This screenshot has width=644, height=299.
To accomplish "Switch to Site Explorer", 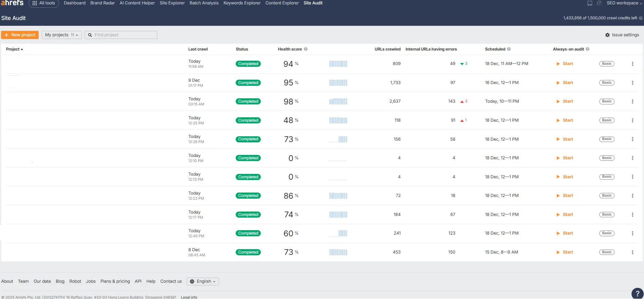I will [x=172, y=3].
